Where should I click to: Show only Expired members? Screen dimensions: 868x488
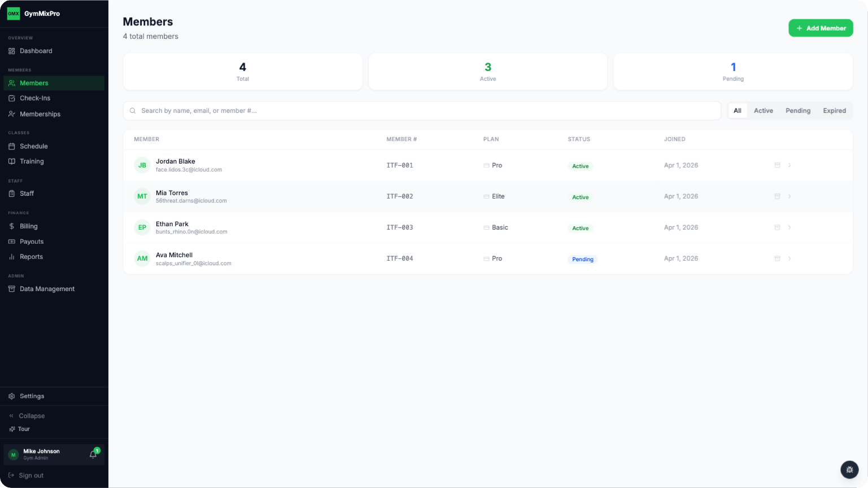point(835,111)
